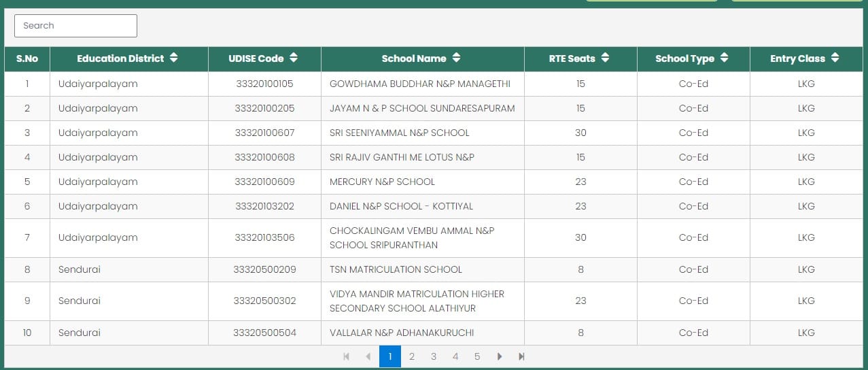Viewport: 868px width, 370px height.
Task: Select MERCURY N&P SCHOOL cell
Action: tap(382, 182)
